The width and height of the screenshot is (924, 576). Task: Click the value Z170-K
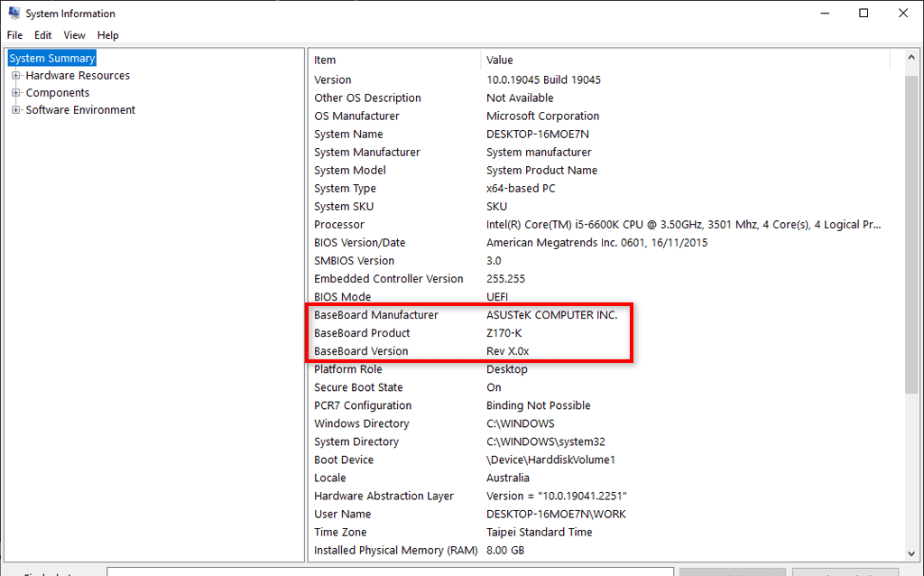[x=504, y=333]
